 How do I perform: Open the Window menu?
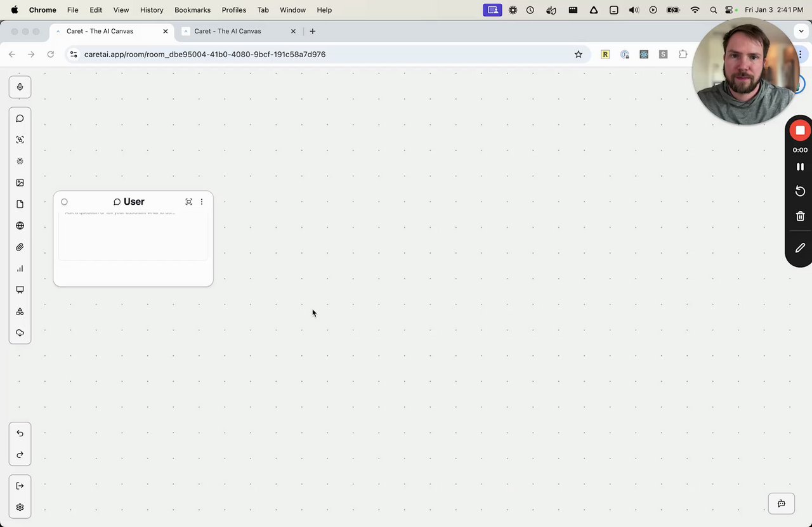point(292,10)
